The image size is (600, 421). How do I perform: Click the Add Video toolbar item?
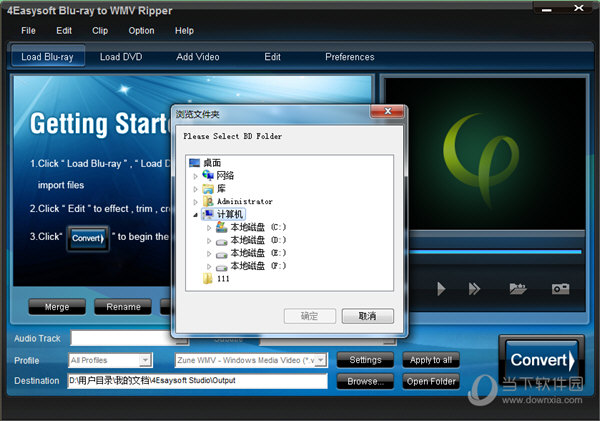coord(198,57)
